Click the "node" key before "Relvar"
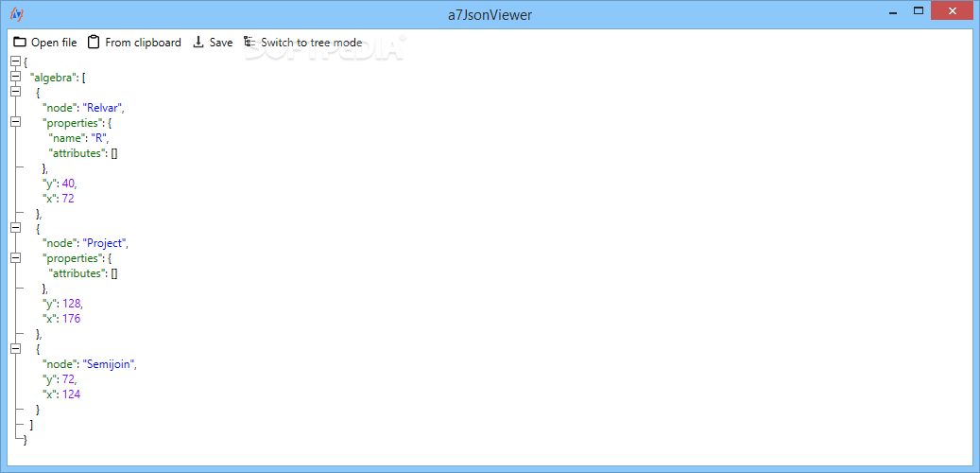The height and width of the screenshot is (473, 980). click(x=60, y=108)
